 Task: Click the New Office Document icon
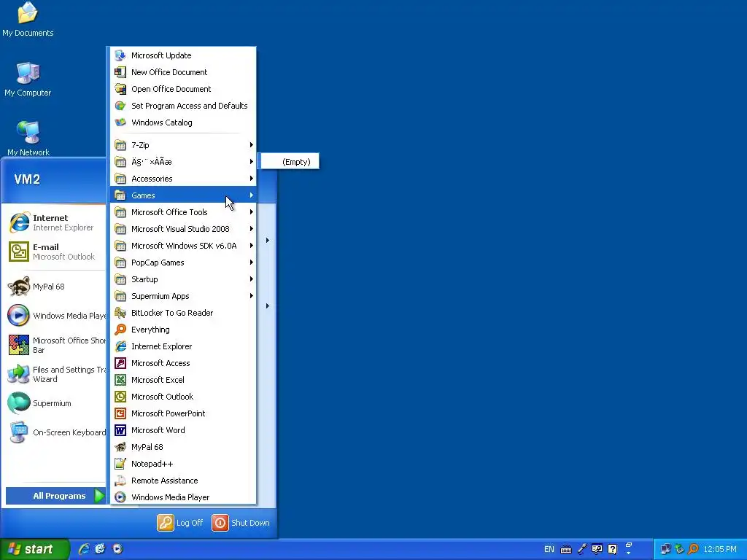tap(120, 72)
